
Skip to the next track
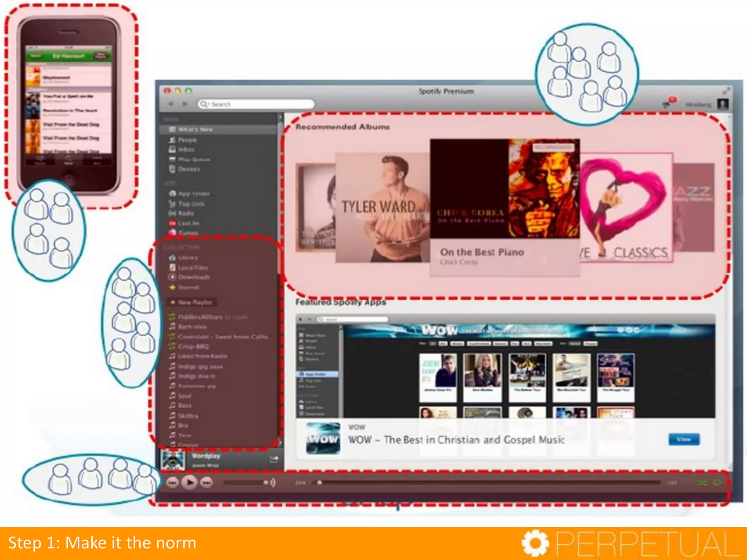(207, 483)
